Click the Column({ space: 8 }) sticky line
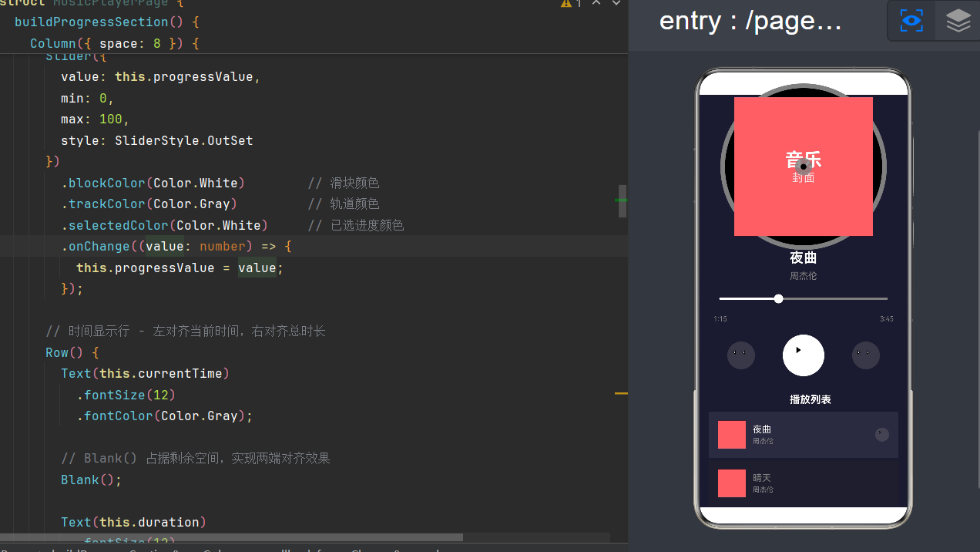 point(115,43)
